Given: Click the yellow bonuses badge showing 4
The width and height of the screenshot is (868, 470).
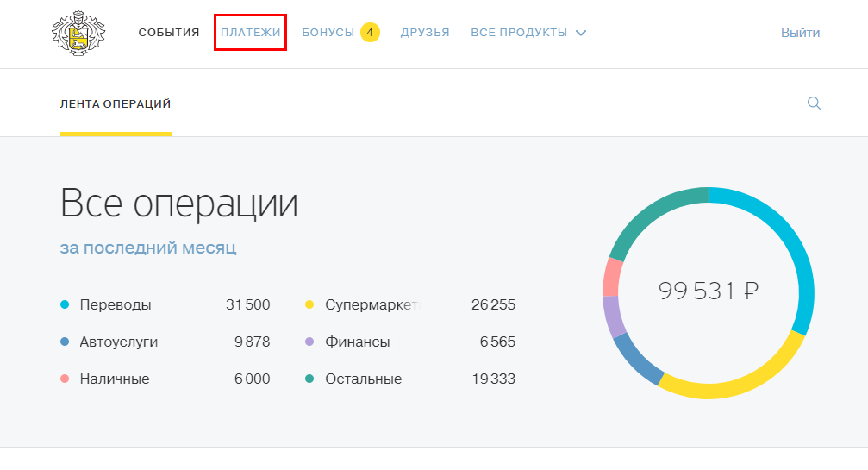Looking at the screenshot, I should click(x=370, y=33).
